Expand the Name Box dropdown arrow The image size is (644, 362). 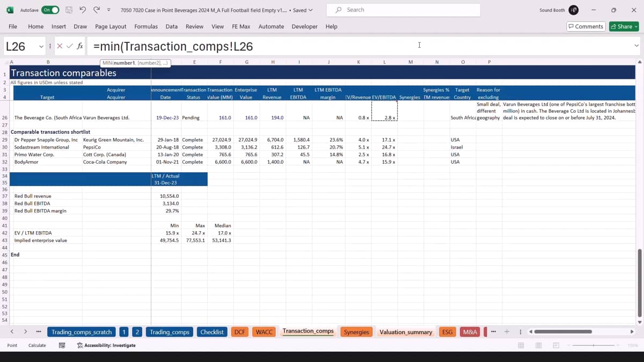click(x=41, y=46)
